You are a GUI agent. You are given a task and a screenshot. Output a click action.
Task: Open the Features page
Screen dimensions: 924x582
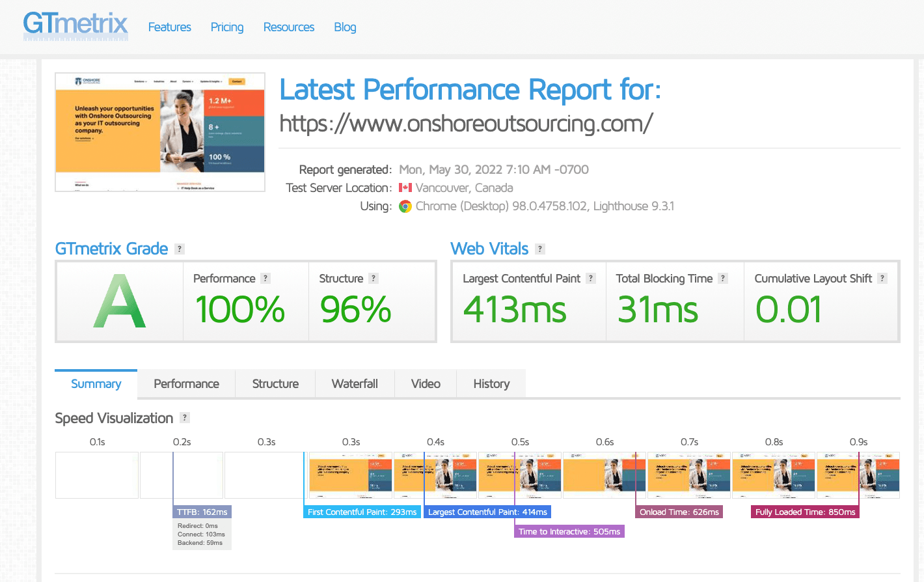point(169,27)
